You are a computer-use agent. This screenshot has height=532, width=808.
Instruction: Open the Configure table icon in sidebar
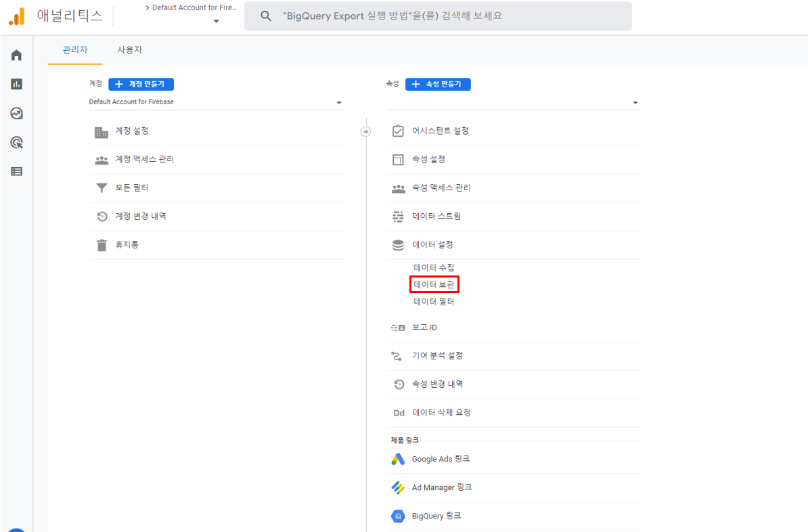(16, 172)
